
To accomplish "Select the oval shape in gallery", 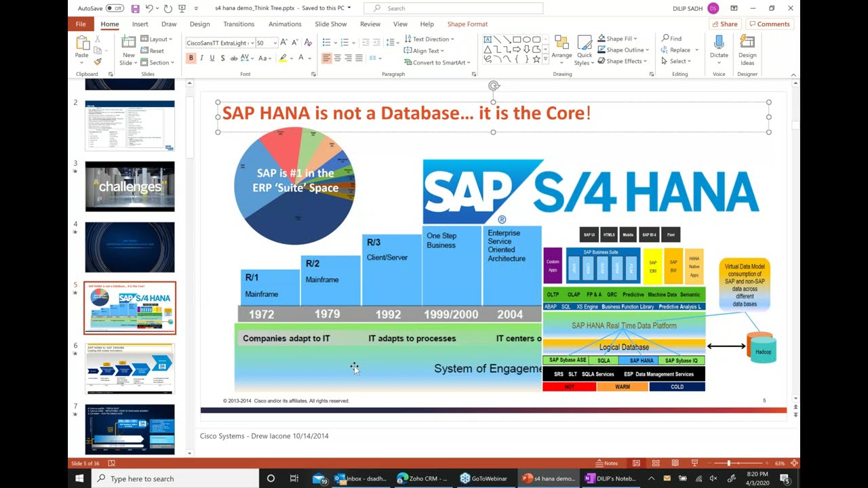I will pyautogui.click(x=526, y=39).
